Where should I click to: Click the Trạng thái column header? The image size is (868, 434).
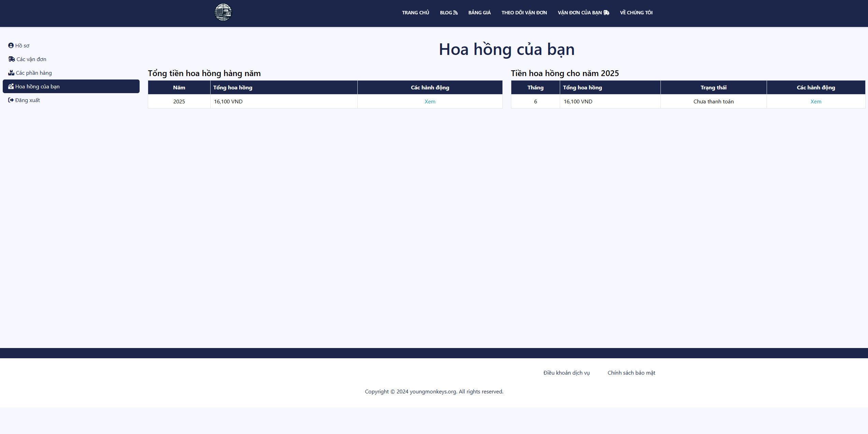tap(713, 88)
